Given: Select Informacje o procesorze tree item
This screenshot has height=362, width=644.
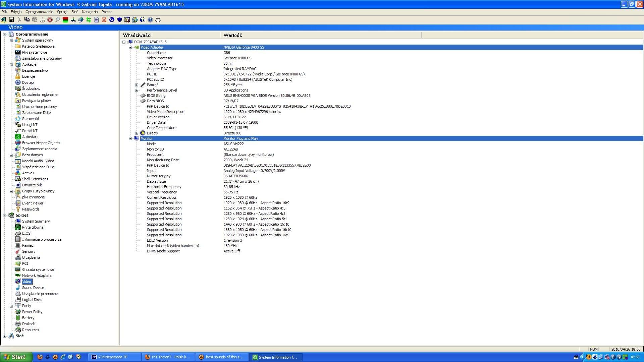Looking at the screenshot, I should (x=42, y=239).
